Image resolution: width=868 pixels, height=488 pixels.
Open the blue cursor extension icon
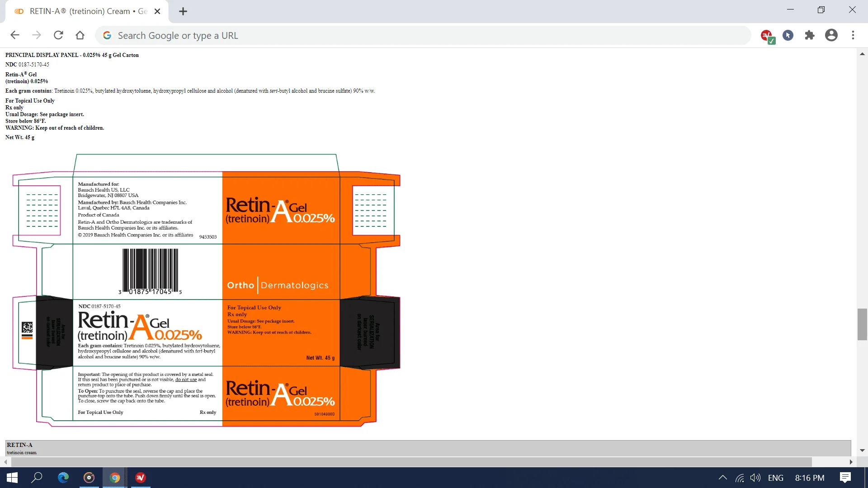point(788,35)
